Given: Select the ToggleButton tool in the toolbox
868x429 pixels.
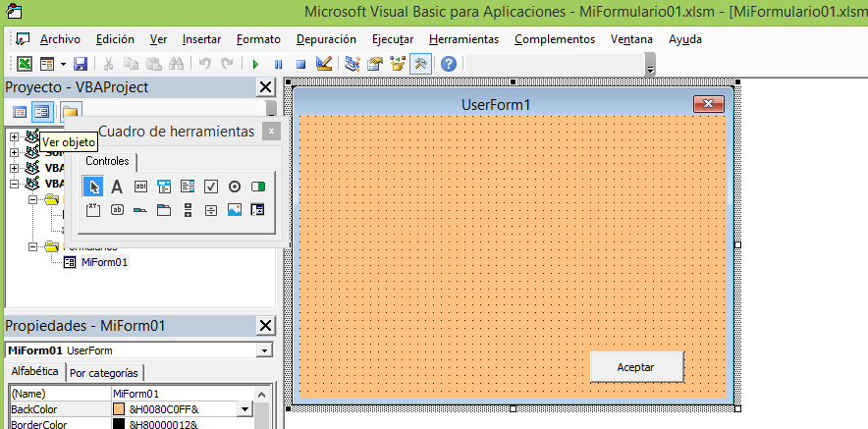Looking at the screenshot, I should (258, 187).
